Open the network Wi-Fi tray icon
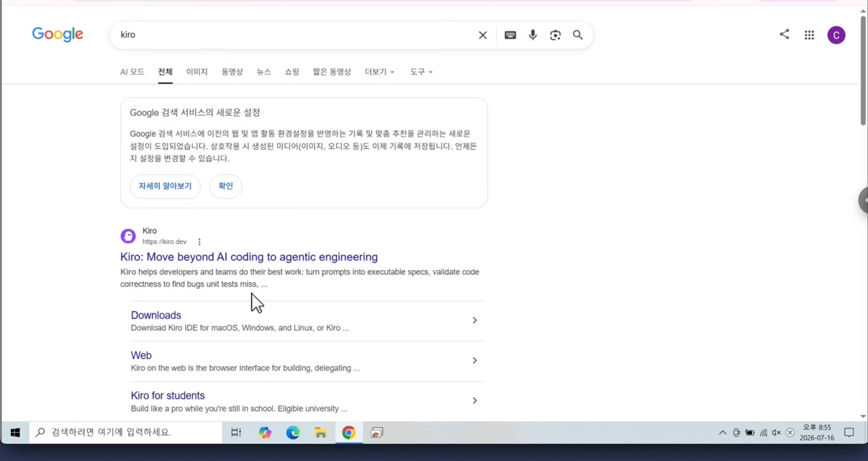The width and height of the screenshot is (868, 461). (x=763, y=433)
